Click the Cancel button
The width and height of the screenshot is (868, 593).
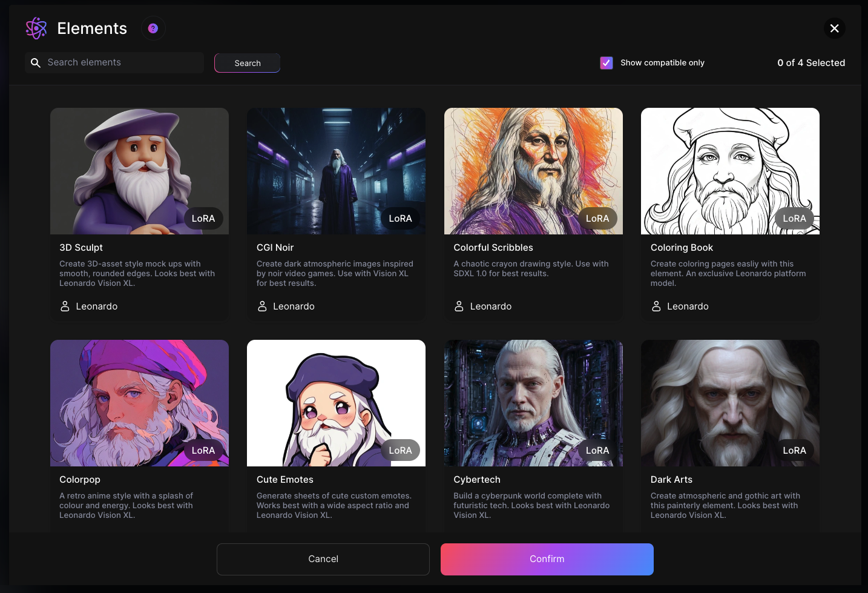pos(323,559)
